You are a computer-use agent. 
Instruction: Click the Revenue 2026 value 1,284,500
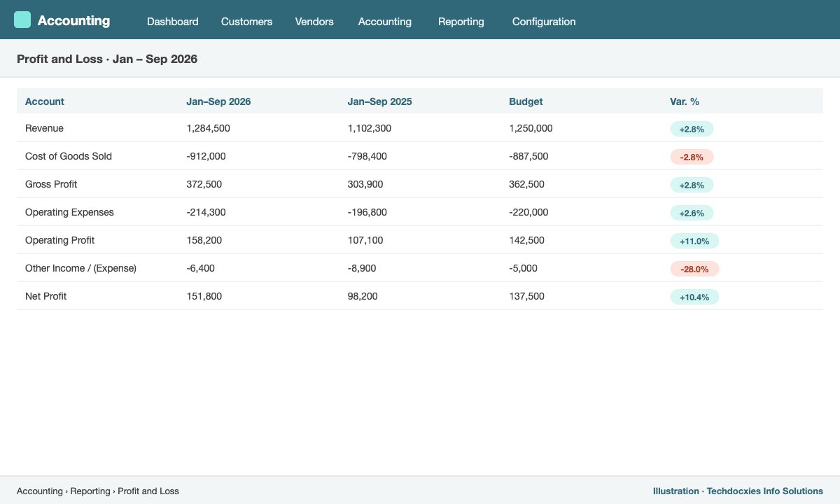208,128
